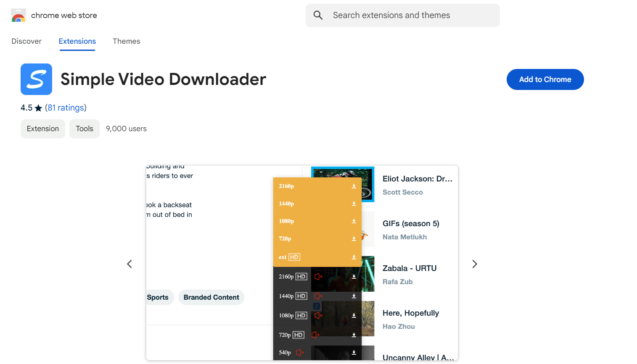
Task: Click download icon for orange 2160p row
Action: [354, 186]
